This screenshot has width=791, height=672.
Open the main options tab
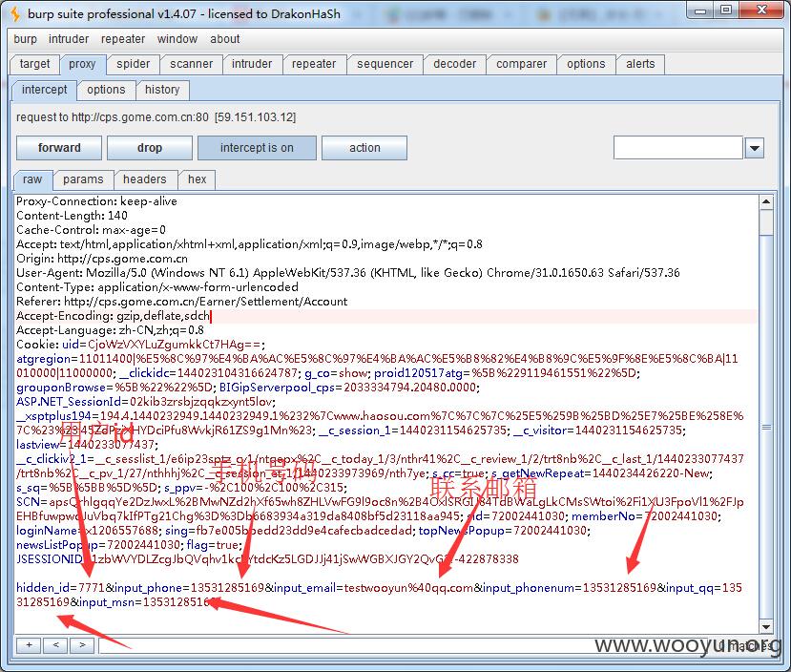586,64
